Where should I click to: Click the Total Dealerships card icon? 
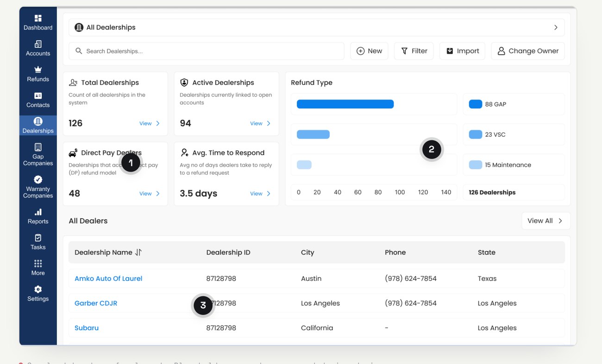click(x=73, y=82)
